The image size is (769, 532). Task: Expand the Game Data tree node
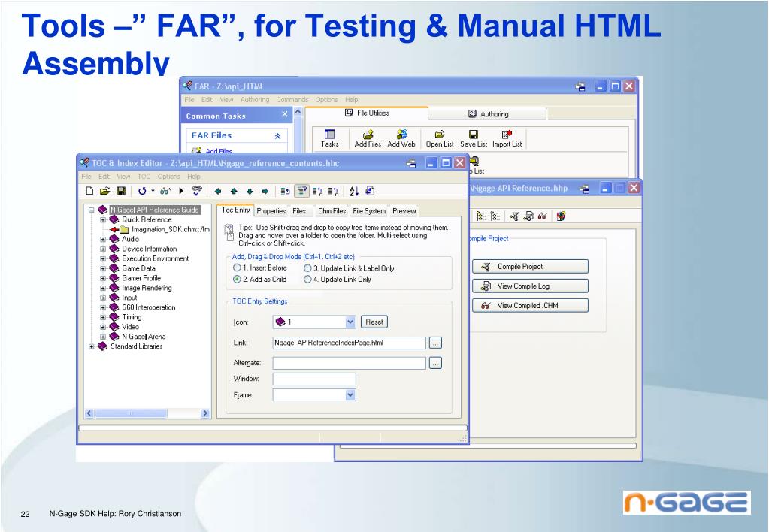tap(103, 269)
